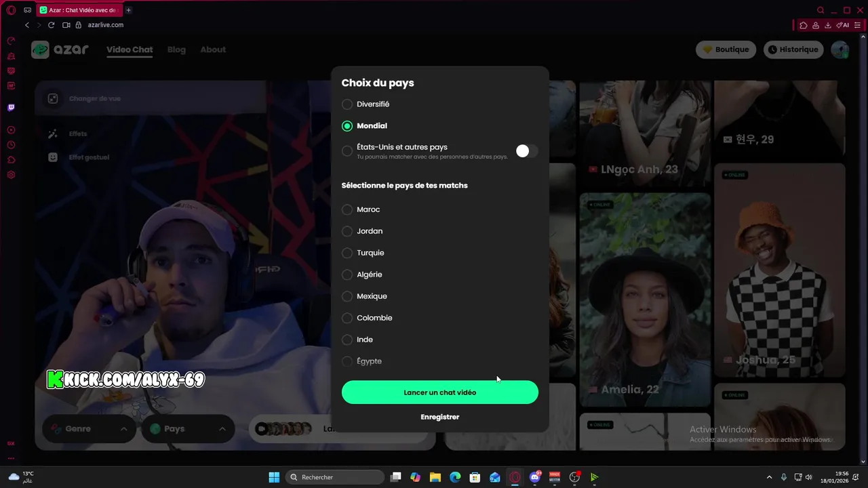
Task: Open Discord from the taskbar
Action: pos(535,477)
